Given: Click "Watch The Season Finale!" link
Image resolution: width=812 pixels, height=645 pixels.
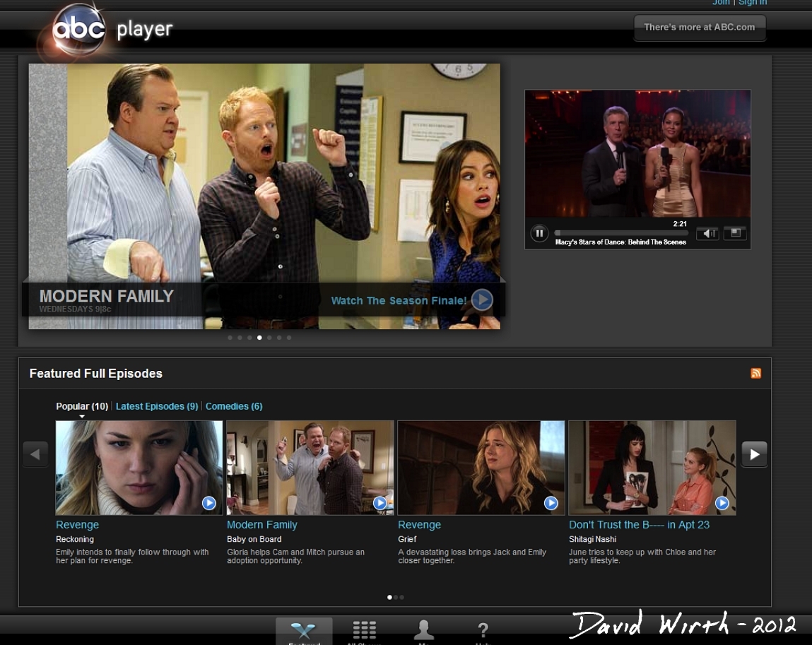Looking at the screenshot, I should [x=399, y=301].
